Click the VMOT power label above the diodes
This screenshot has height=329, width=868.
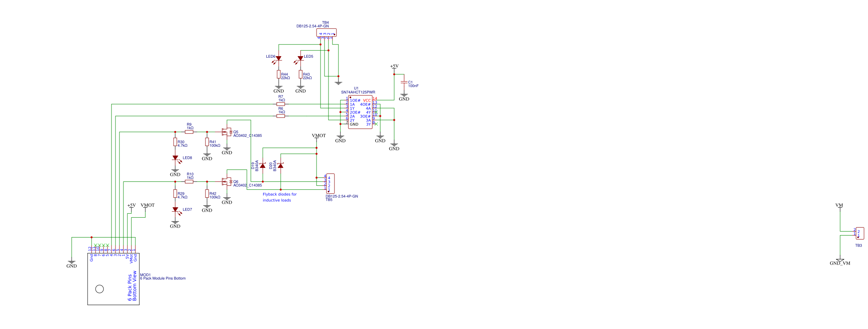click(x=319, y=136)
